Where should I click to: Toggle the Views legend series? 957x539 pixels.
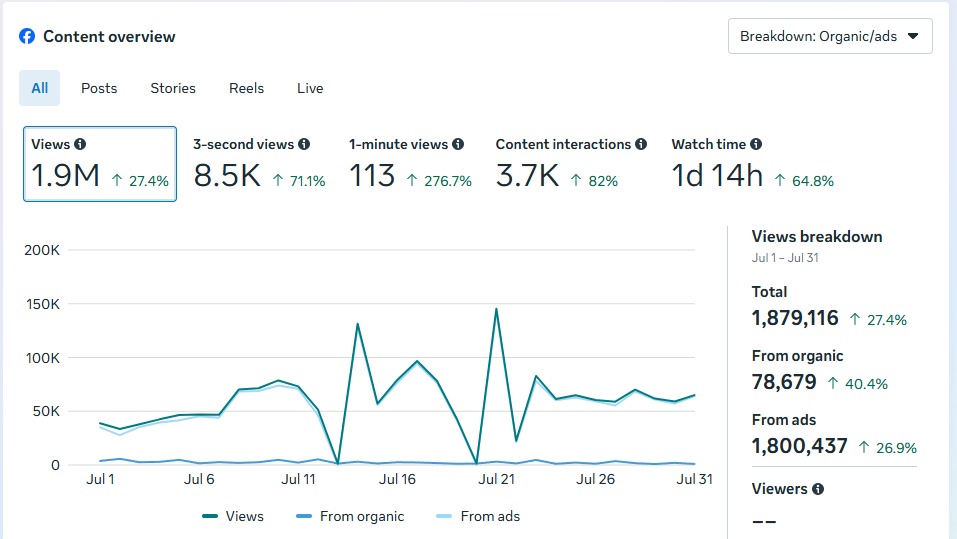233,516
